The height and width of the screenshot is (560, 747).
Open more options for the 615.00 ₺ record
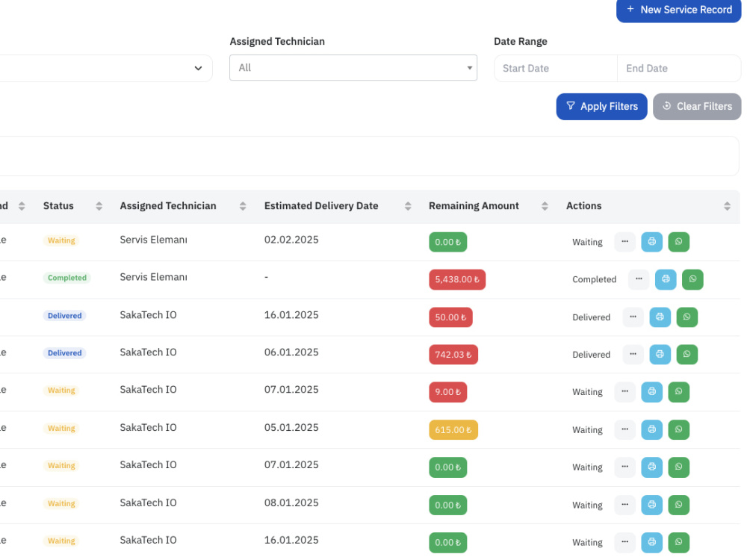click(624, 429)
